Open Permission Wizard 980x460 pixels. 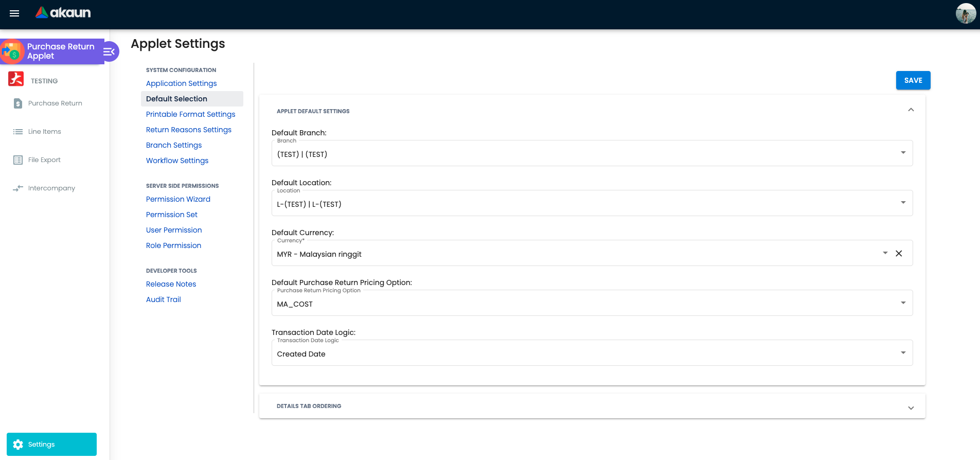coord(178,199)
